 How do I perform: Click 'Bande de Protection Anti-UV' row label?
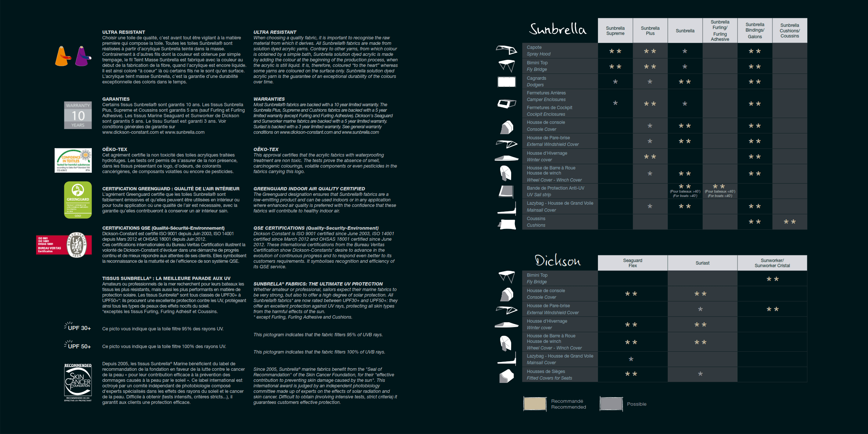(555, 188)
